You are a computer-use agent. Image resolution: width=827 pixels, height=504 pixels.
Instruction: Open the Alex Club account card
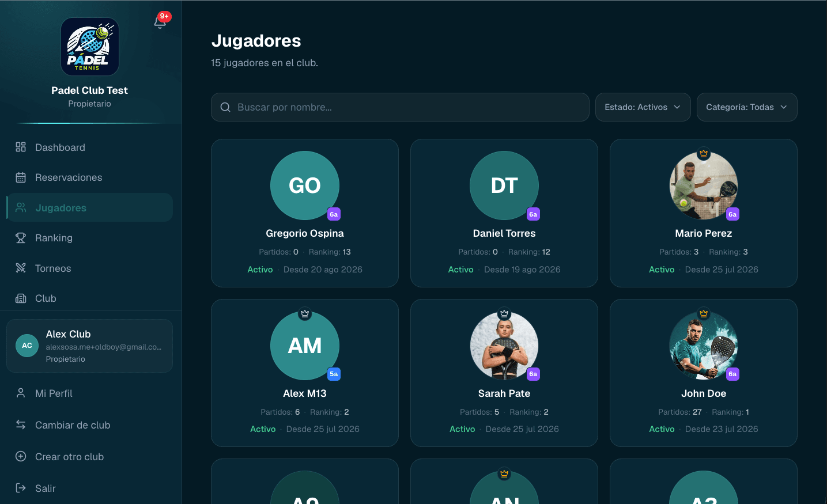tap(89, 346)
